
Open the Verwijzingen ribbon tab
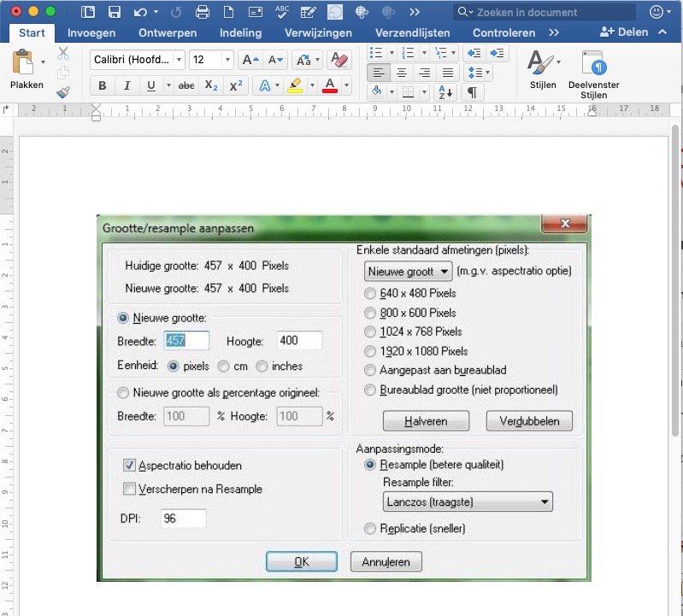pos(319,32)
